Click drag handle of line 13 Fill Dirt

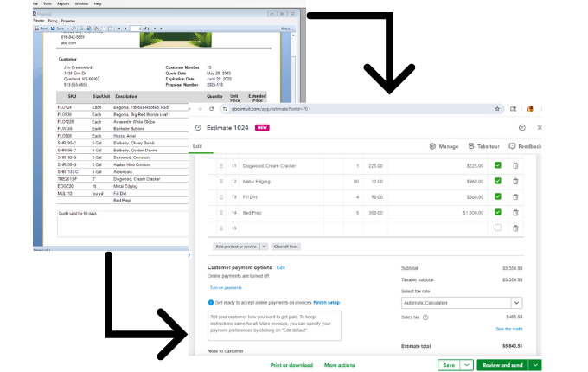pyautogui.click(x=221, y=197)
